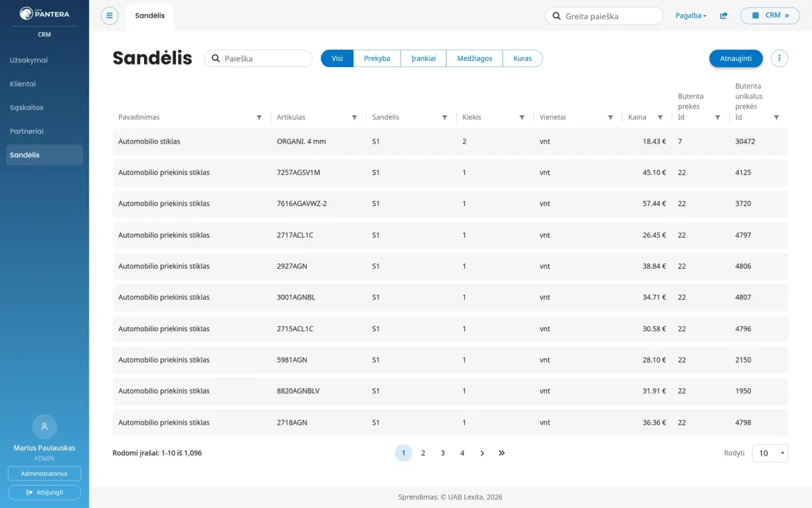Focus the Paieška warehouse search field
This screenshot has height=508, width=812.
click(258, 58)
